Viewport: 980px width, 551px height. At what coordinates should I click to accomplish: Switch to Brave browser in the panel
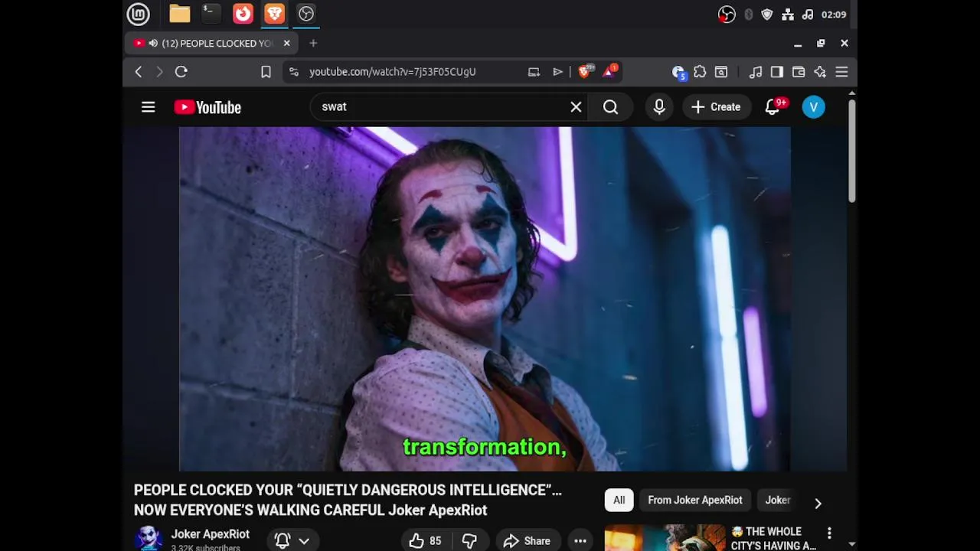(274, 14)
